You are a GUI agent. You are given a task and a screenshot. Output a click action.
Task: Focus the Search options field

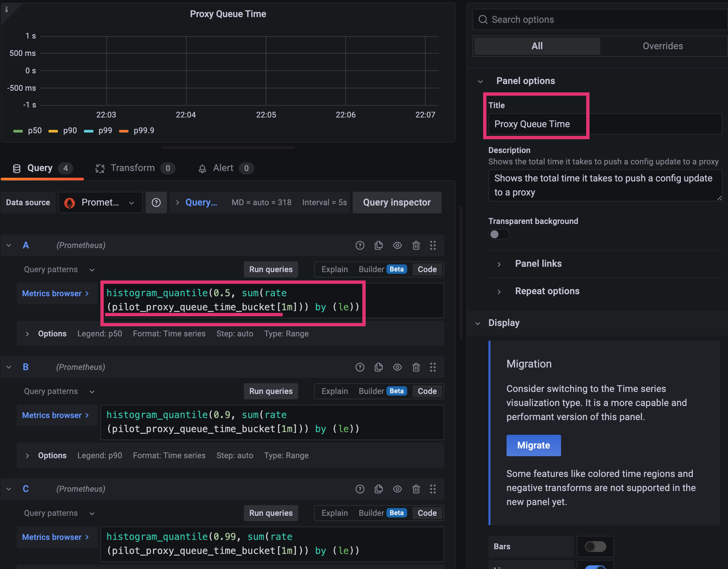[x=600, y=19]
